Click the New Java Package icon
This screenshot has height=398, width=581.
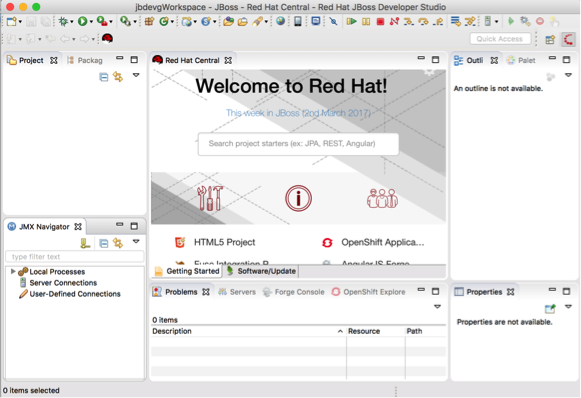[149, 21]
